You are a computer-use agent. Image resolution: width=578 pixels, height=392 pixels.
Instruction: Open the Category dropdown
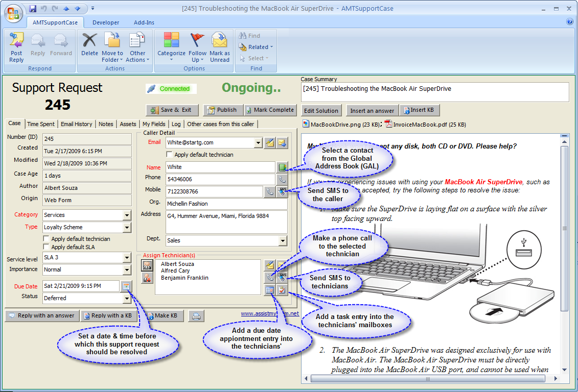[x=127, y=215]
